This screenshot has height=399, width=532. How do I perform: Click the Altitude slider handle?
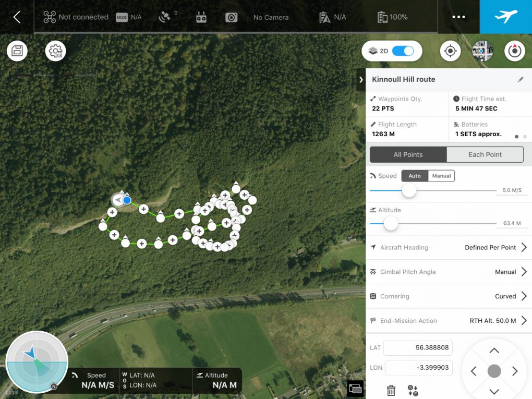coord(391,224)
